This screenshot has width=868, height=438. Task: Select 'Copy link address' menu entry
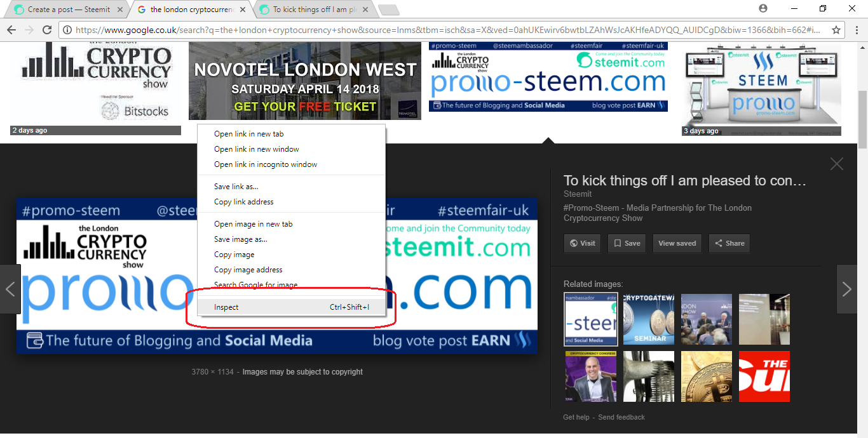291,202
